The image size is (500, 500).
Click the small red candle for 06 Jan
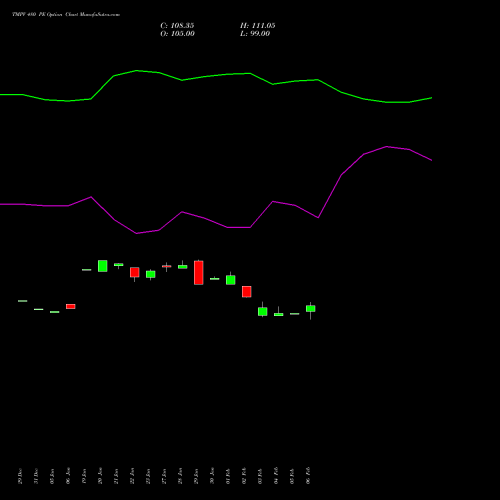(71, 306)
